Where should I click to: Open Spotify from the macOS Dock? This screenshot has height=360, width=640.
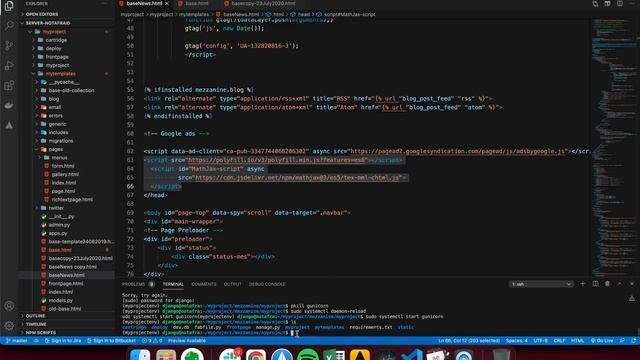pyautogui.click(x=307, y=355)
